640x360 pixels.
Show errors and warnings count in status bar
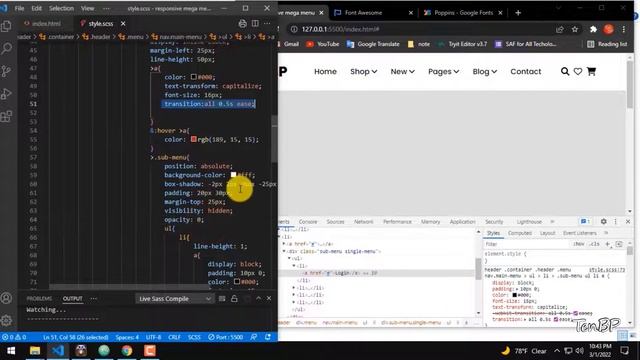(x=14, y=337)
